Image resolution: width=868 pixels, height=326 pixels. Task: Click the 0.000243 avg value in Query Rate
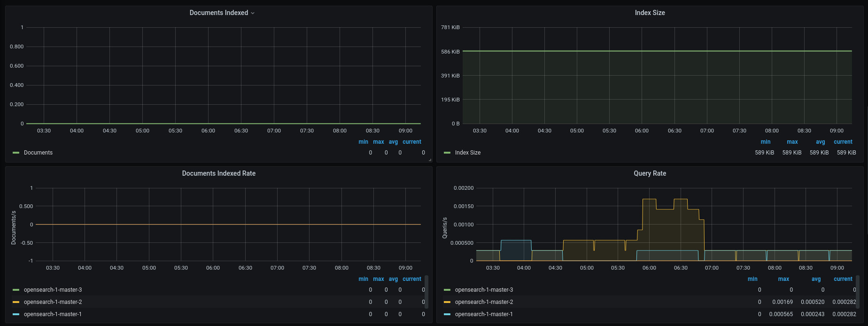pos(813,314)
